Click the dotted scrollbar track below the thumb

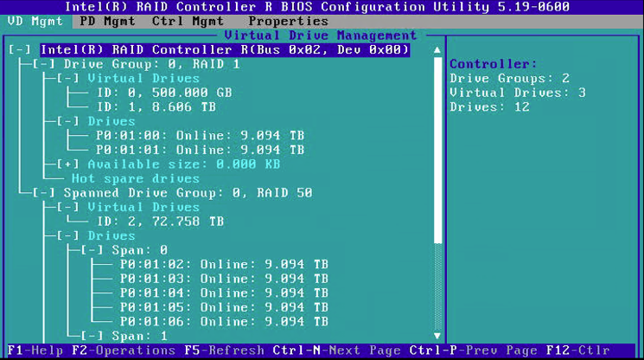click(x=437, y=286)
